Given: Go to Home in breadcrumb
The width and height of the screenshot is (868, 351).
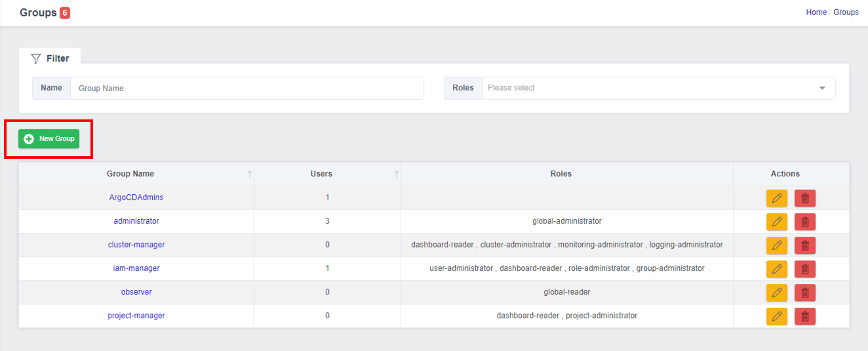Looking at the screenshot, I should [816, 12].
